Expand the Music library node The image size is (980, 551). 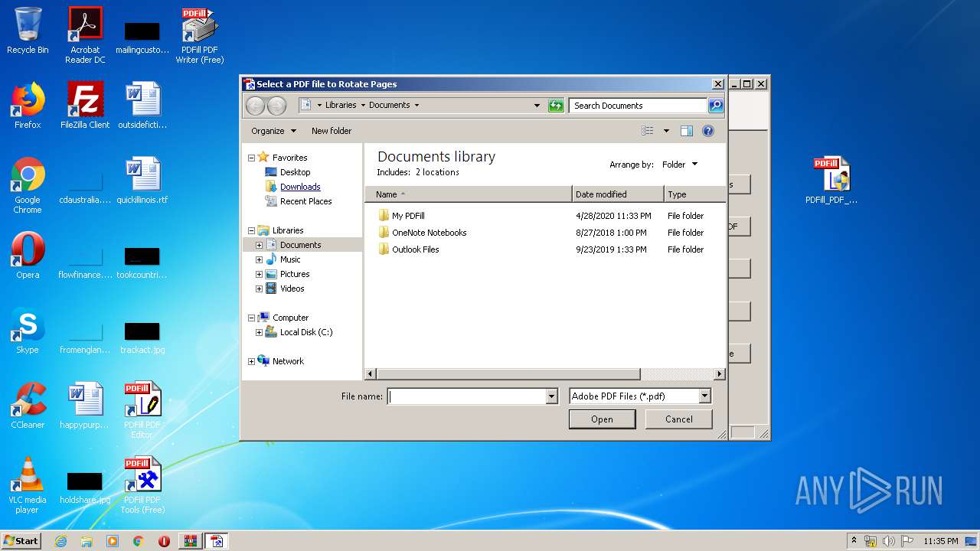point(259,259)
